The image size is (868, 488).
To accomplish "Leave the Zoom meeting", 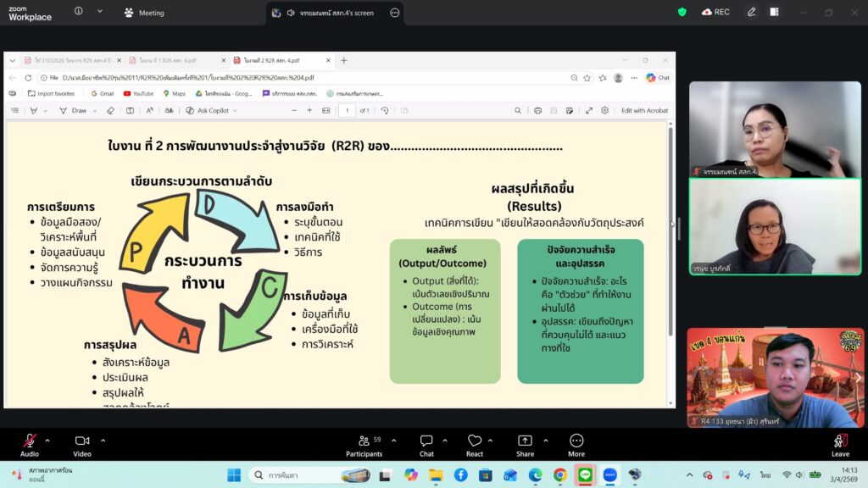I will (840, 442).
